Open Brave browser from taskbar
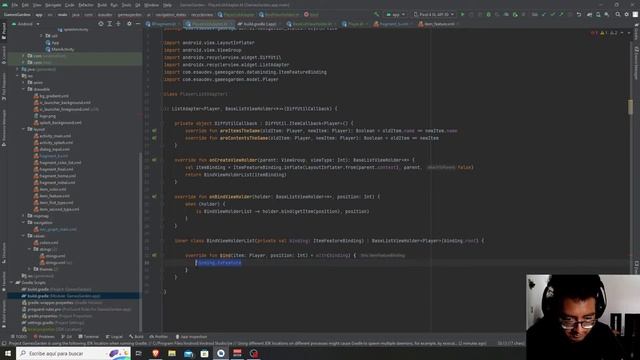 [155, 353]
